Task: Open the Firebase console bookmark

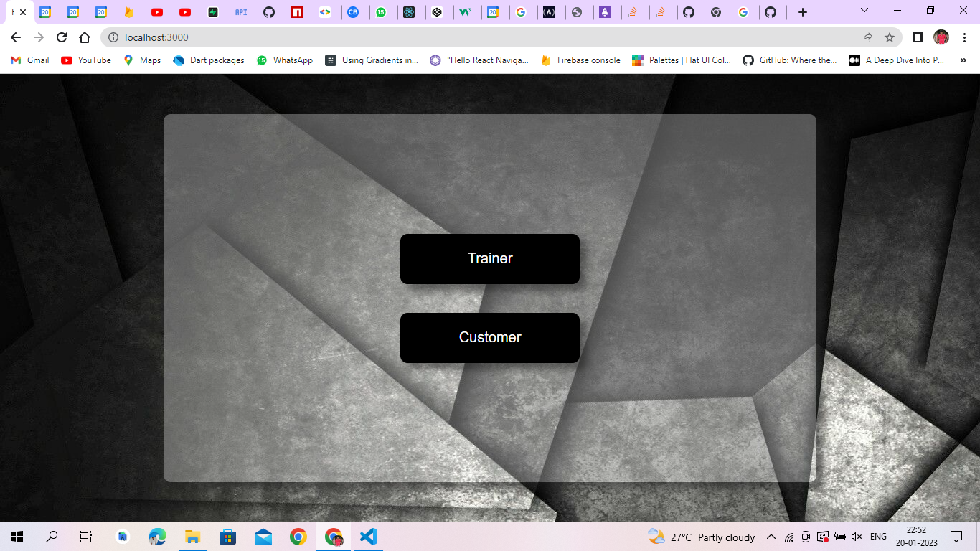Action: click(580, 60)
